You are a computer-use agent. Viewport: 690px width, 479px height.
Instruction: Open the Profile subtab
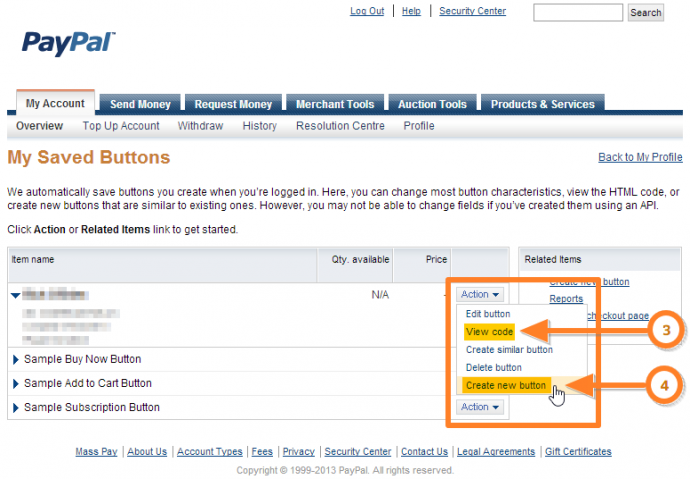coord(419,126)
